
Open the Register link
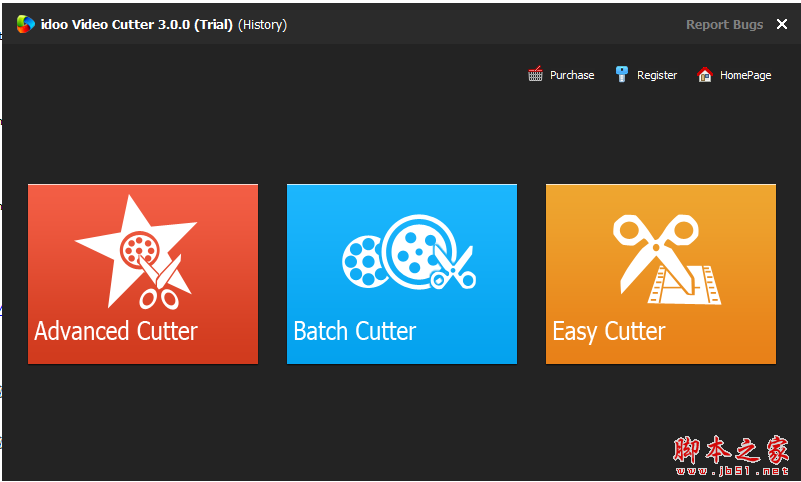[x=657, y=75]
